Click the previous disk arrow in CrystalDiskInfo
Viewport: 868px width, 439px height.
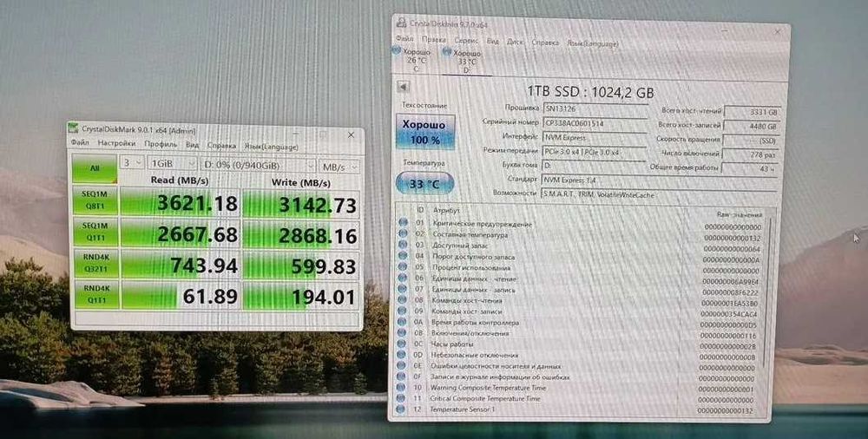tap(403, 87)
